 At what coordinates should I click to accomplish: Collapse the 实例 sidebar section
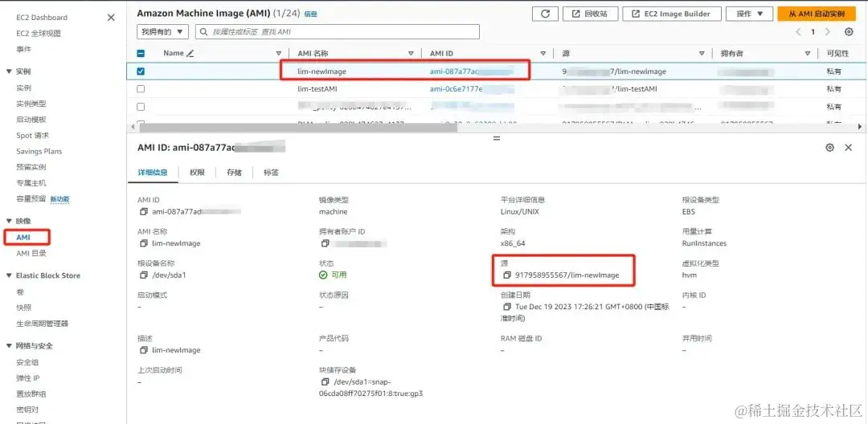8,71
